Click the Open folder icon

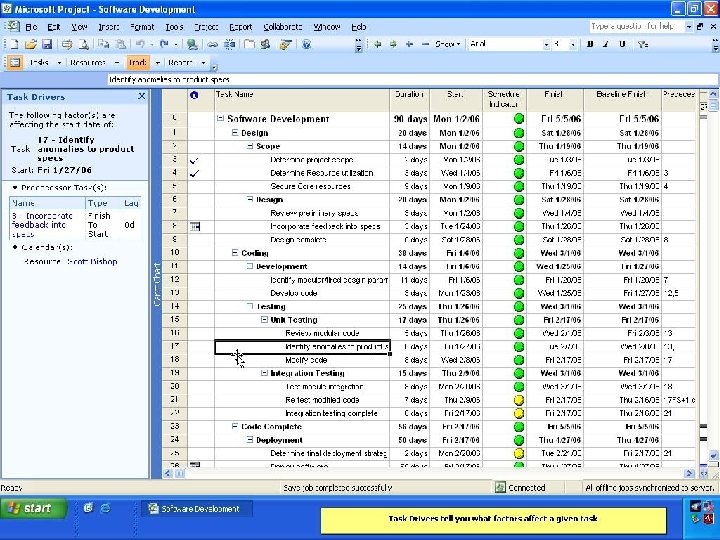(30, 44)
